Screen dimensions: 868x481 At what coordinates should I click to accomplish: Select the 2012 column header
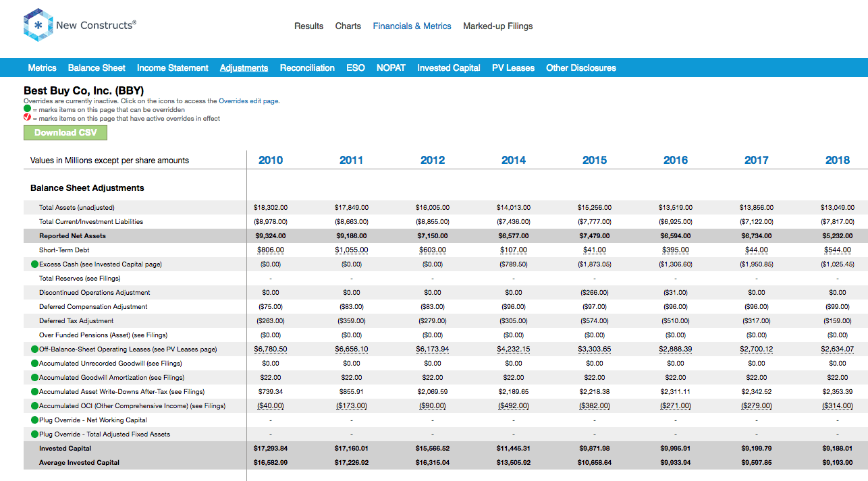[x=433, y=161]
